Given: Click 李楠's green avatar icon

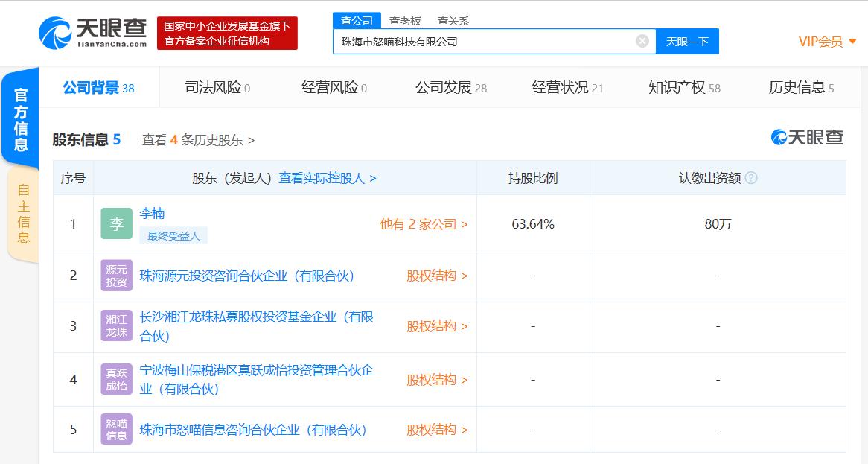Looking at the screenshot, I should point(115,222).
